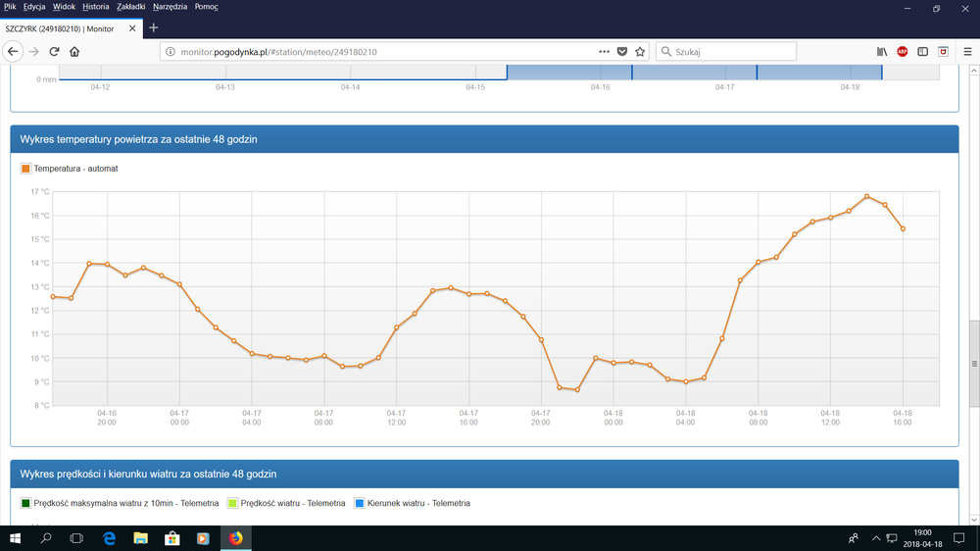This screenshot has width=980, height=551.
Task: Open the Library icon in toolbar
Action: [882, 52]
